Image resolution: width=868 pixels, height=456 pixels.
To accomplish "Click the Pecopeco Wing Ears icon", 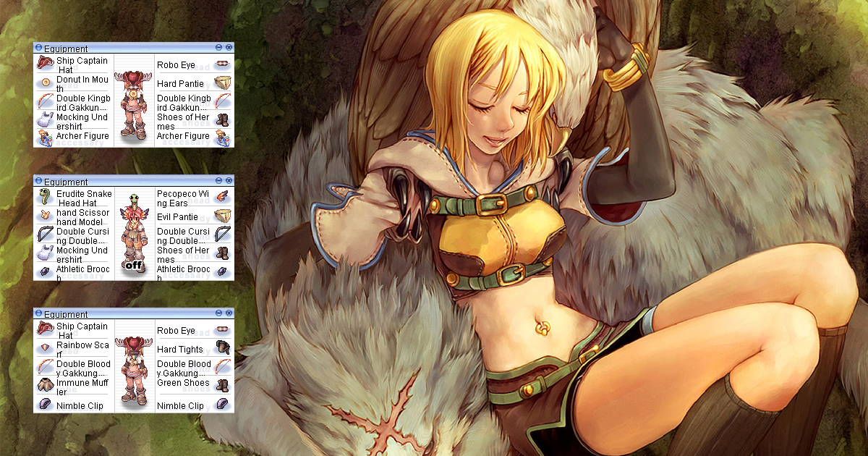I will [222, 196].
